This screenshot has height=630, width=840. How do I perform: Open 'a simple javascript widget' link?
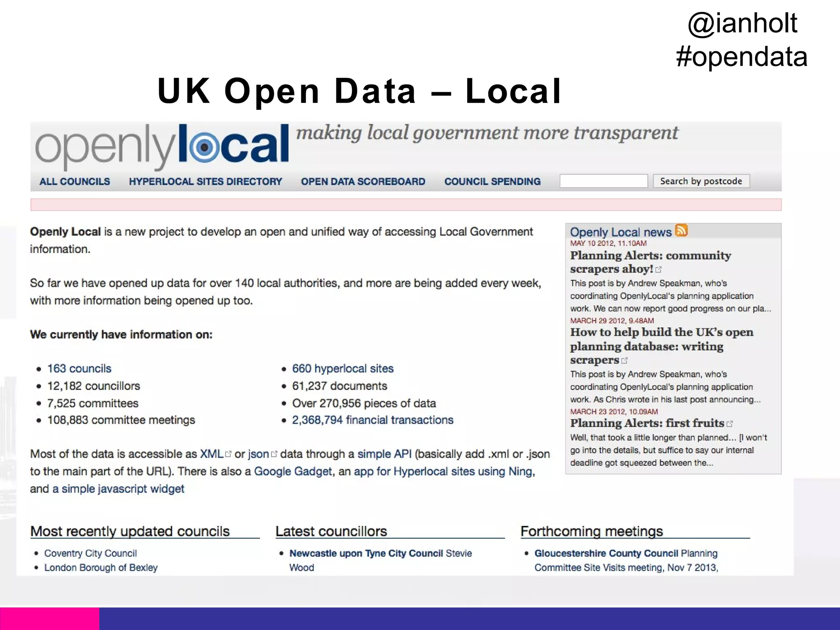[x=119, y=489]
